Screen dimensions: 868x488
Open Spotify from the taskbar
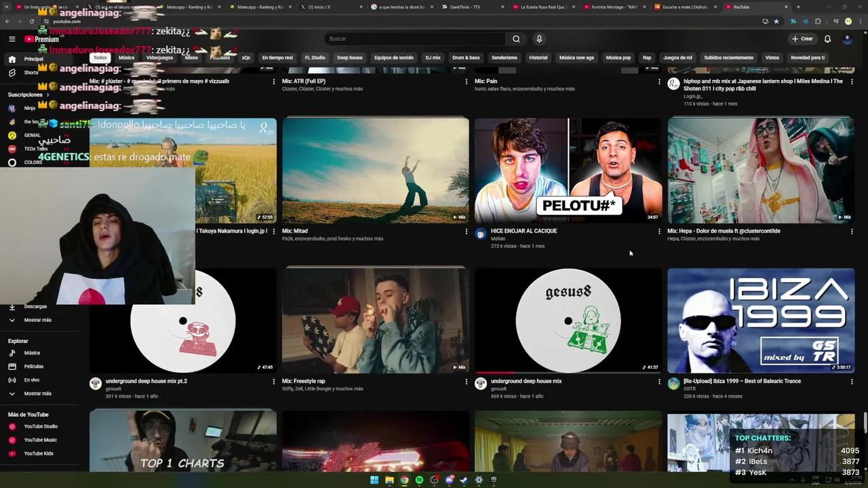click(419, 480)
